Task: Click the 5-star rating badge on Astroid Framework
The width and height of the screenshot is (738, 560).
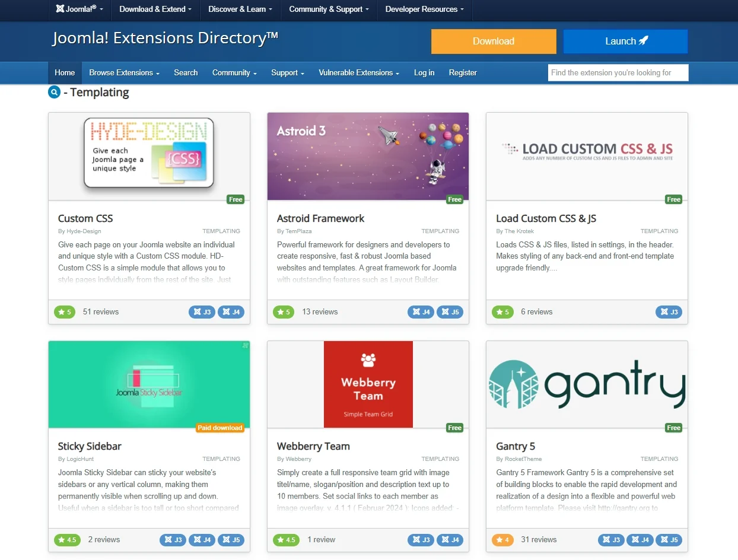Action: (284, 312)
